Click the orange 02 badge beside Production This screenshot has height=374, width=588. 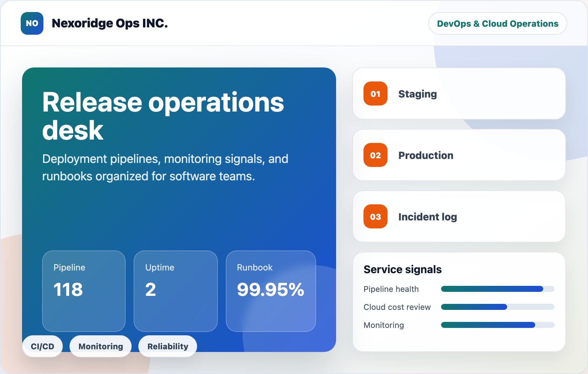pos(376,155)
